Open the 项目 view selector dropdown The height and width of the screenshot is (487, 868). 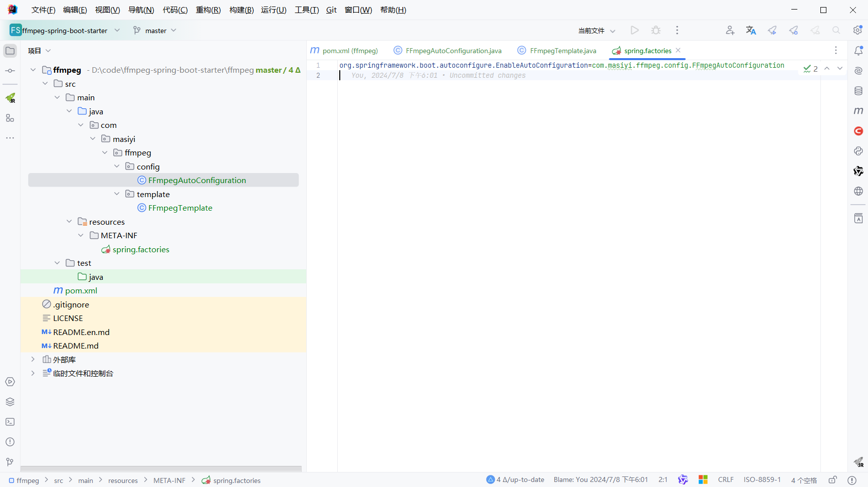(x=40, y=51)
